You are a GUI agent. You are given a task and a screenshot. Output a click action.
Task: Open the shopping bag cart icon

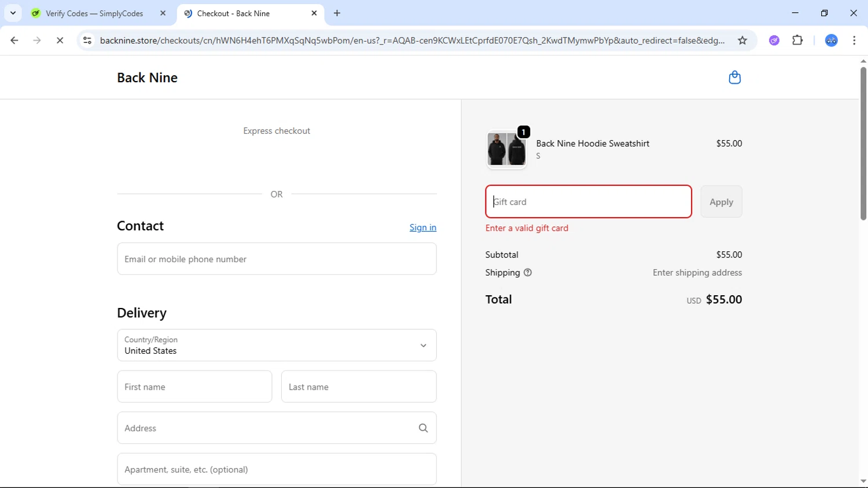[734, 78]
